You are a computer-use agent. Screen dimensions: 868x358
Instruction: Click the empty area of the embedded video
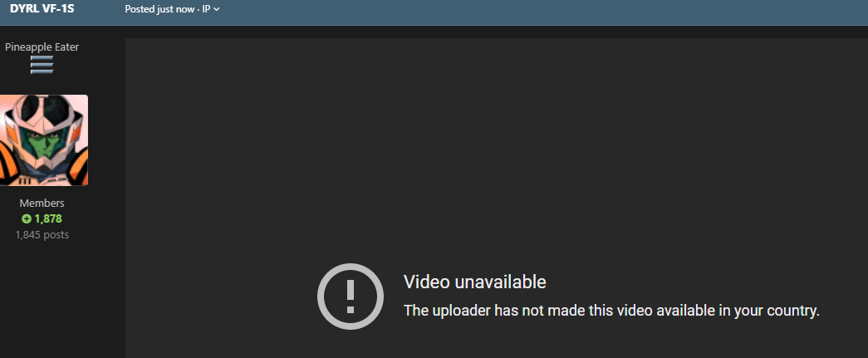coord(497,150)
